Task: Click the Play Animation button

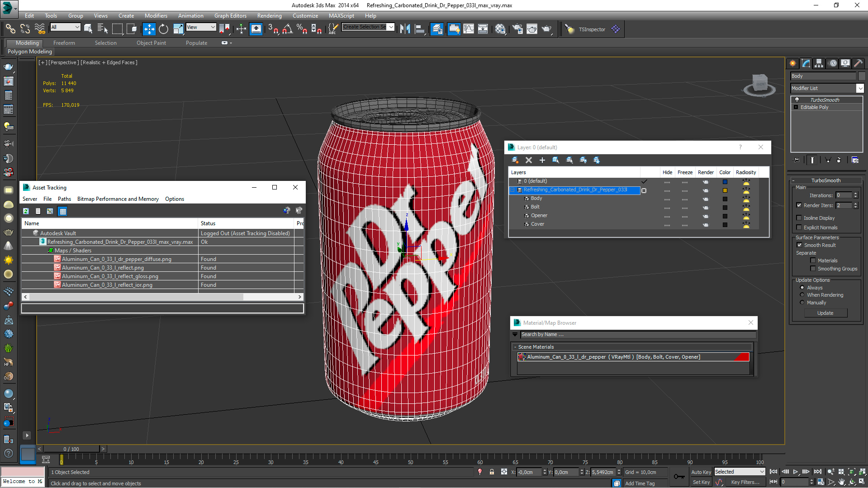Action: click(x=795, y=472)
